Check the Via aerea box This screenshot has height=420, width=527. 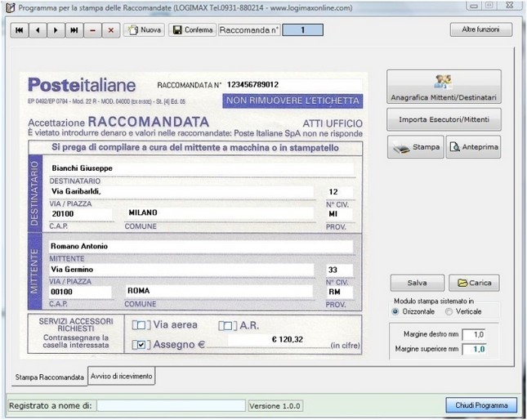pos(141,325)
